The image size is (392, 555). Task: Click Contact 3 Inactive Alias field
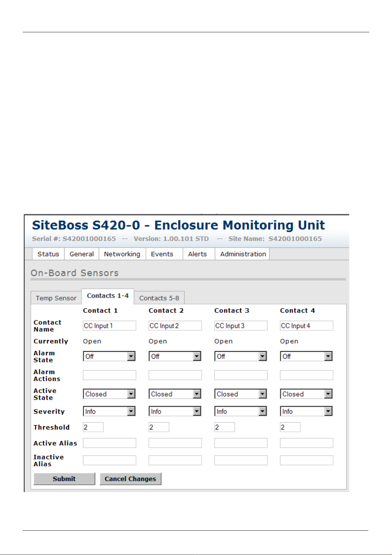(241, 460)
